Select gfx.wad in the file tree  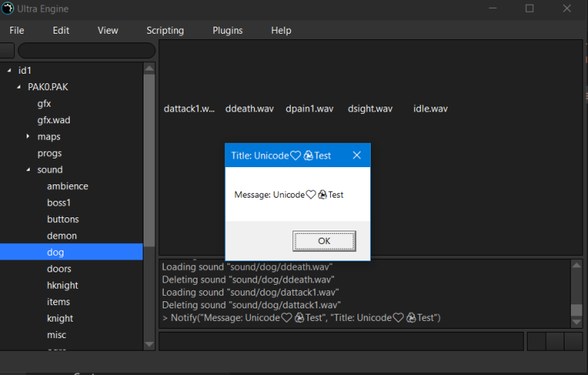tap(53, 120)
